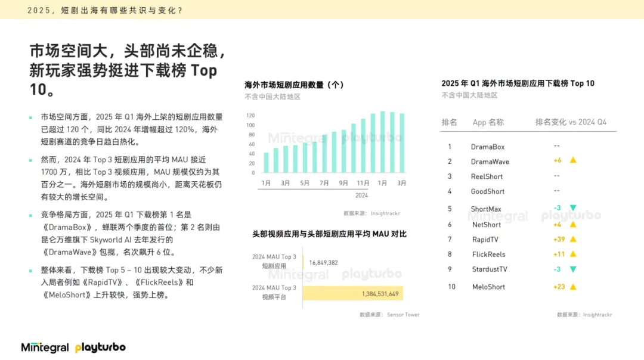
Task: Select the DramaWave app name
Action: tap(490, 162)
